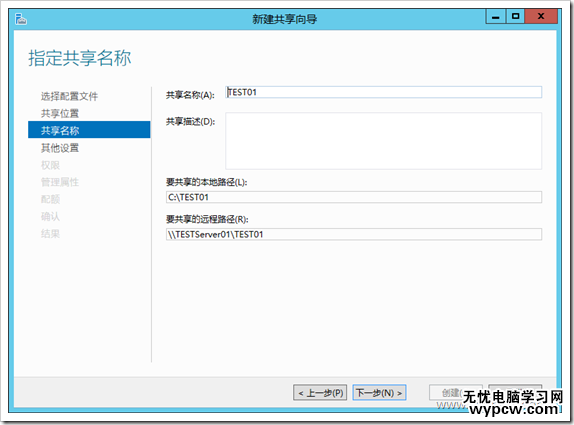
Task: Click the disabled 管理属性 step
Action: coord(60,182)
